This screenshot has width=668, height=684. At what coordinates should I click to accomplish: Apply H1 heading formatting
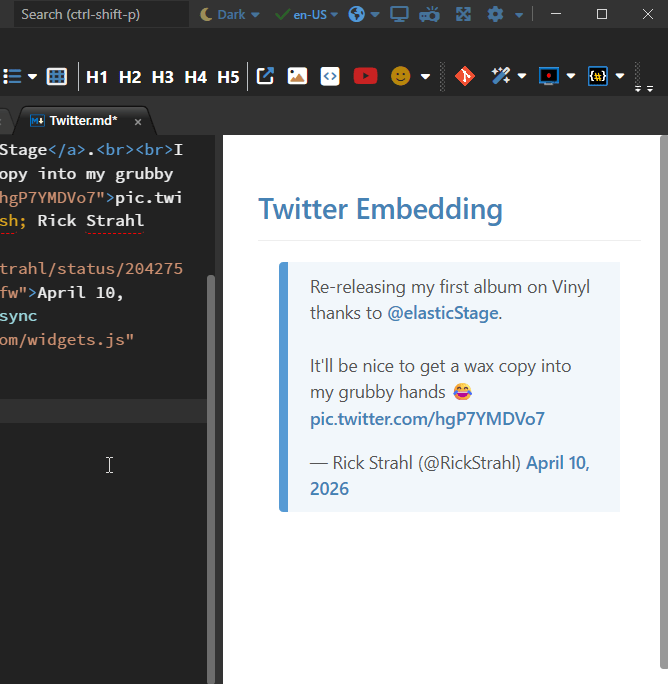pos(96,77)
